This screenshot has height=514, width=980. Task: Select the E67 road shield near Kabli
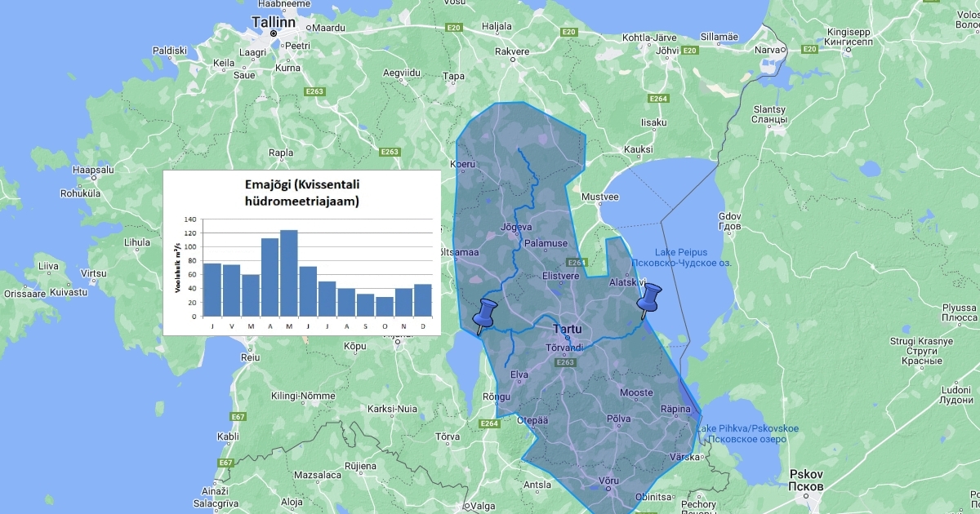click(238, 417)
